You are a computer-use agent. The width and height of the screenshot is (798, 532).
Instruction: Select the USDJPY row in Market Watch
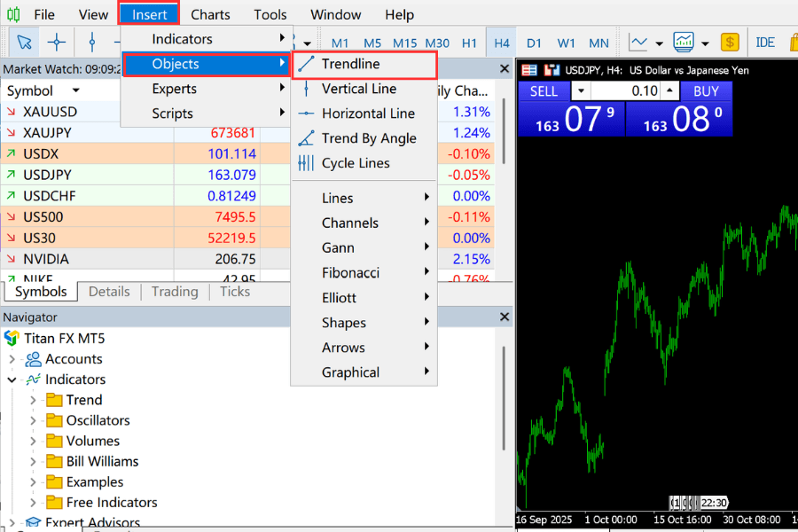tap(247, 175)
